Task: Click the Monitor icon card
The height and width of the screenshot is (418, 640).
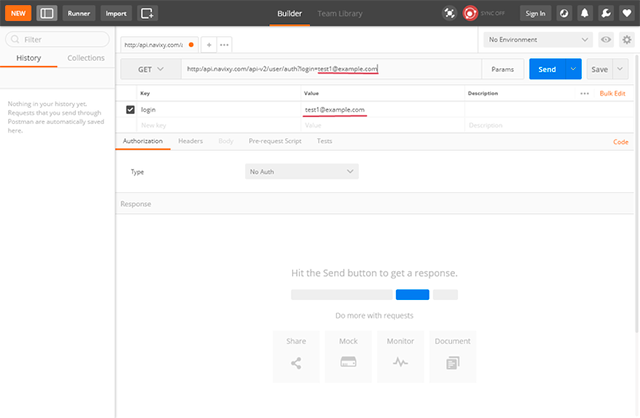Action: (400, 356)
